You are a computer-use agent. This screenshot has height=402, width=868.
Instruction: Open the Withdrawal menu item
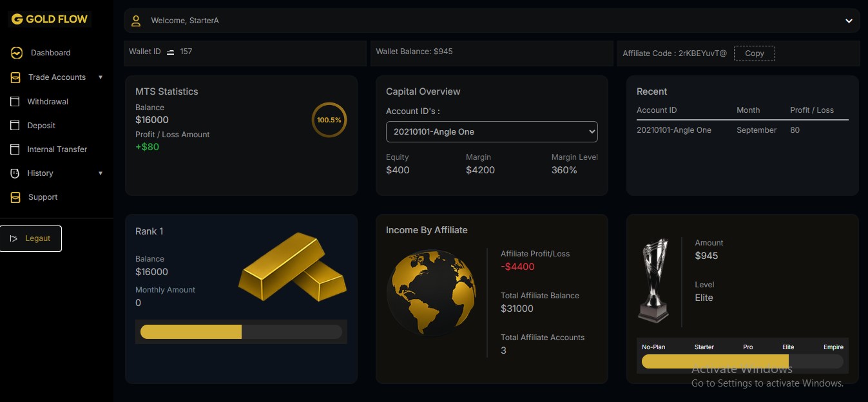(x=48, y=102)
